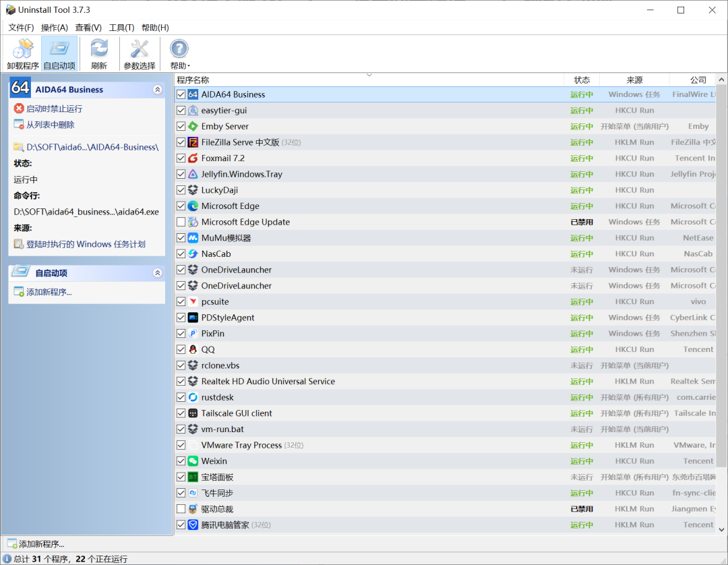728x565 pixels.
Task: Click the Weixin green icon
Action: point(193,461)
